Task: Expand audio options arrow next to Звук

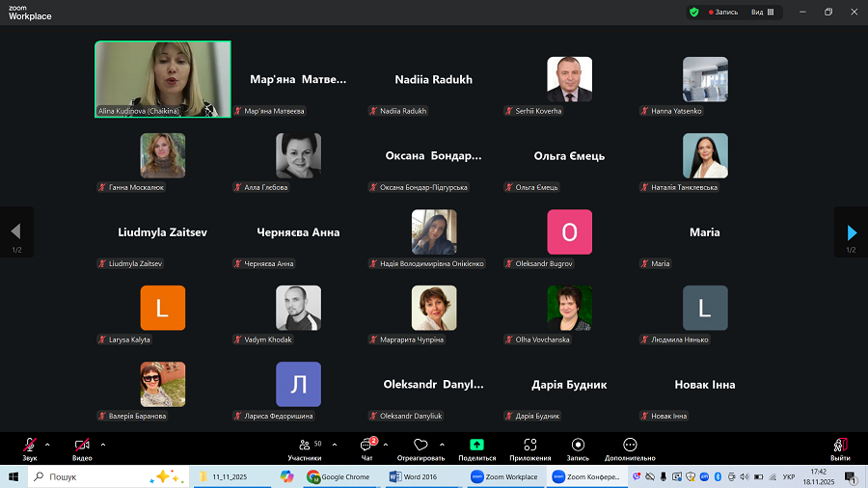Action: coord(47,445)
